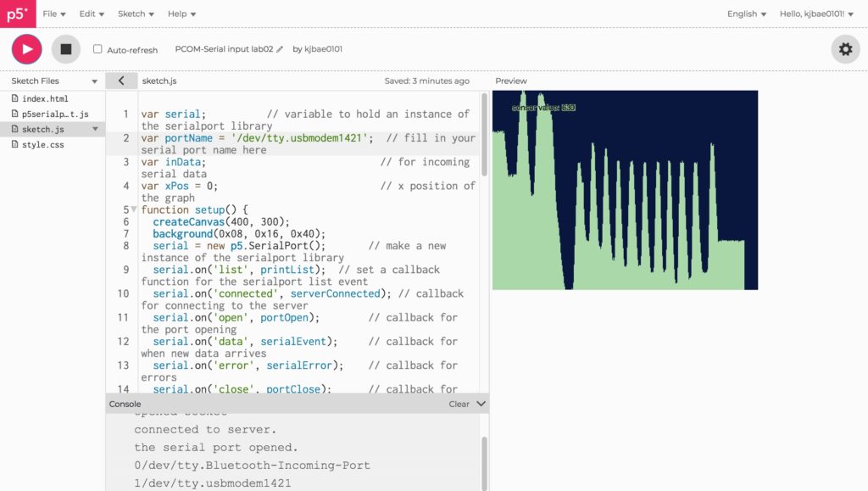Open the Help menu
The width and height of the screenshot is (868, 491).
(x=181, y=14)
